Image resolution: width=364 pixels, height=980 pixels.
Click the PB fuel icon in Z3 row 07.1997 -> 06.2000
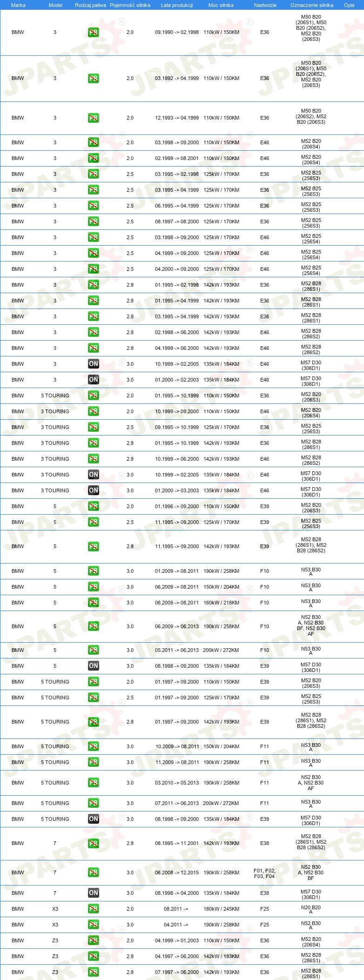(x=94, y=973)
